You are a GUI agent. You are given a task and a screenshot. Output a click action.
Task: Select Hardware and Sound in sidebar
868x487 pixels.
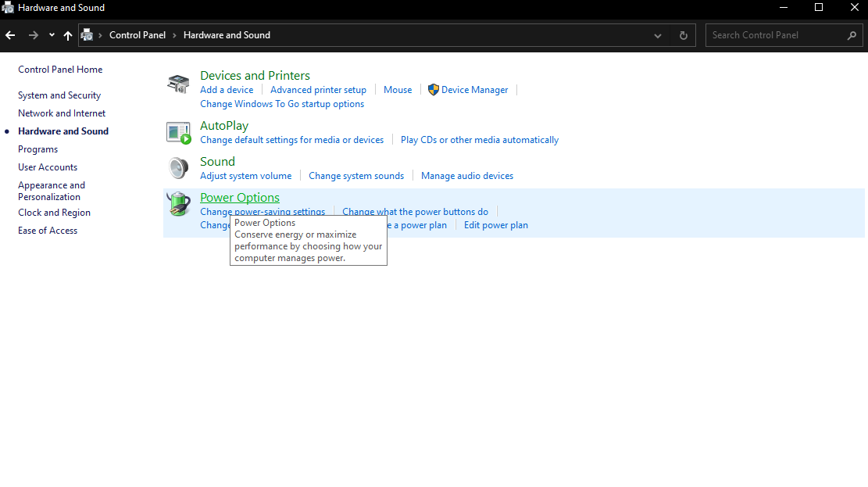pyautogui.click(x=63, y=131)
